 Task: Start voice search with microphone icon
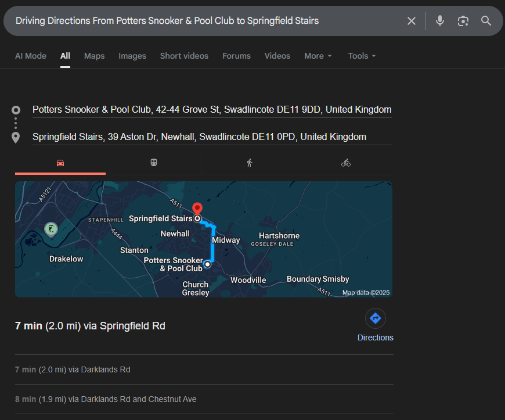point(440,21)
